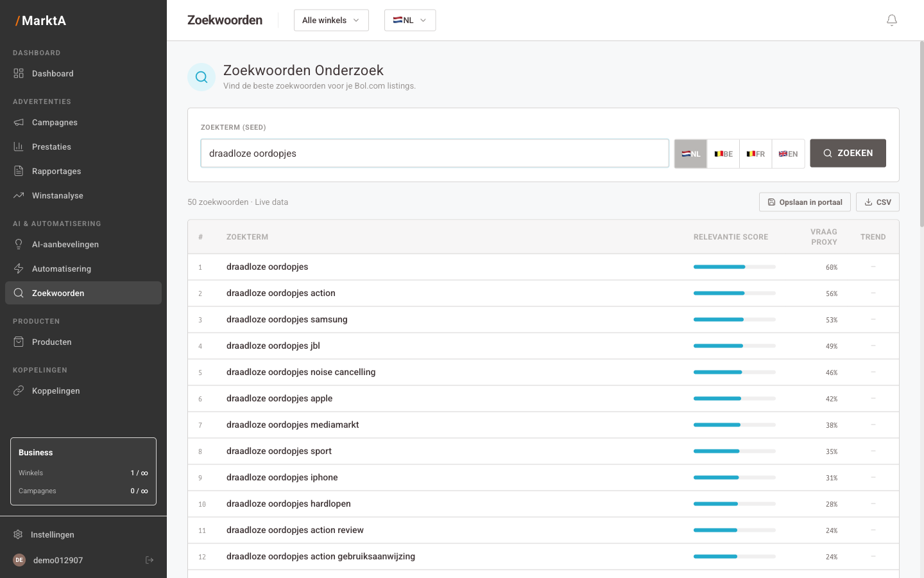Click the Prestaties bar chart icon
Screen dimensions: 924x578
[19, 146]
